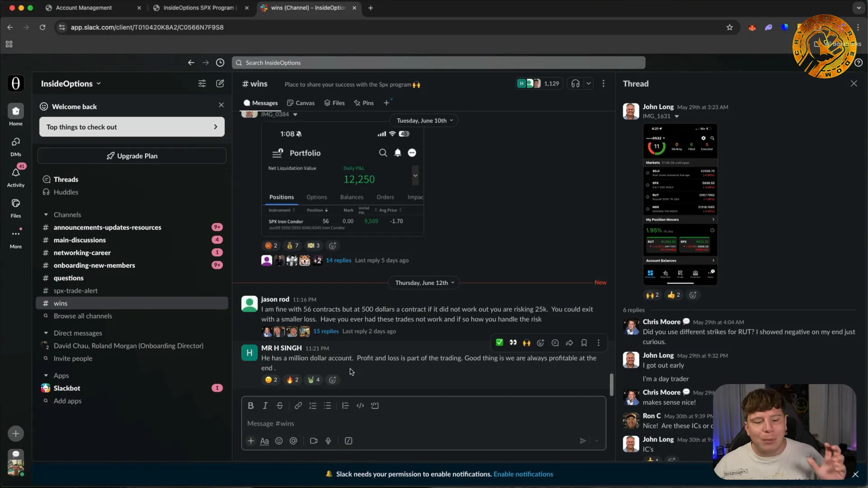
Task: Enable browser bookmark star for this page
Action: click(730, 28)
